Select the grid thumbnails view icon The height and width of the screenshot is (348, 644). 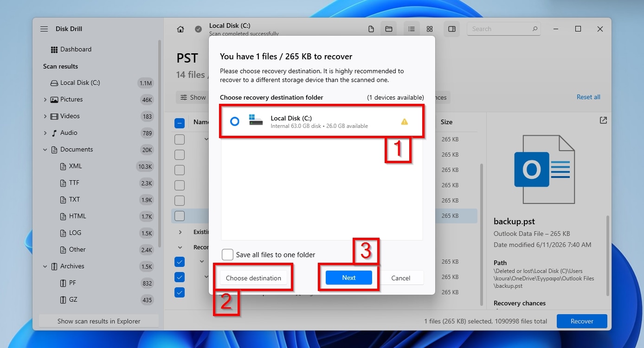430,29
